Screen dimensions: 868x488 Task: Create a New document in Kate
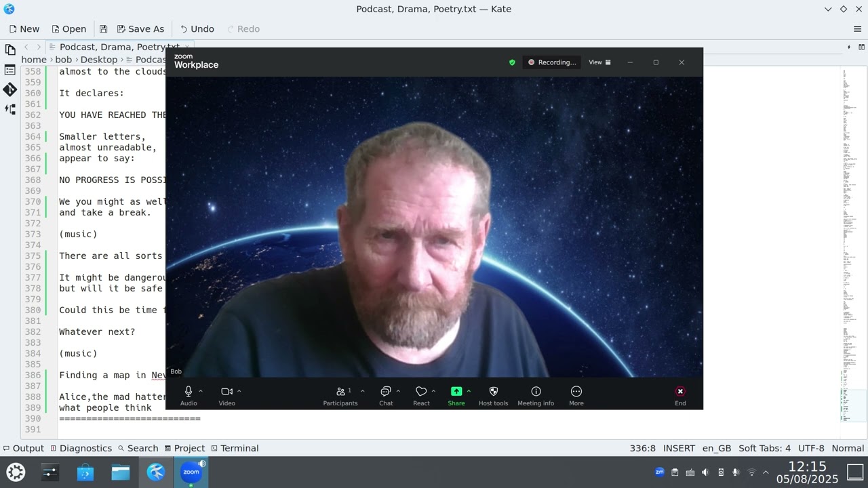pos(24,29)
